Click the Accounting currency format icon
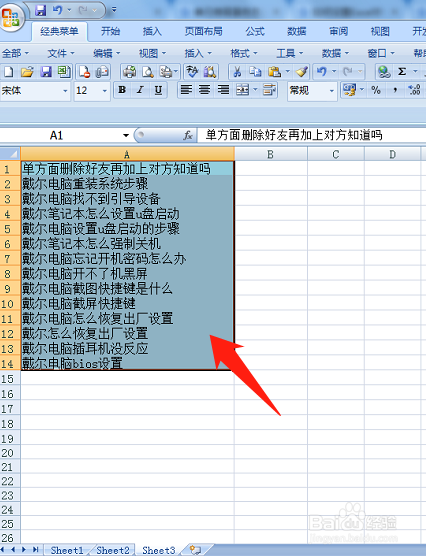 pos(349,90)
